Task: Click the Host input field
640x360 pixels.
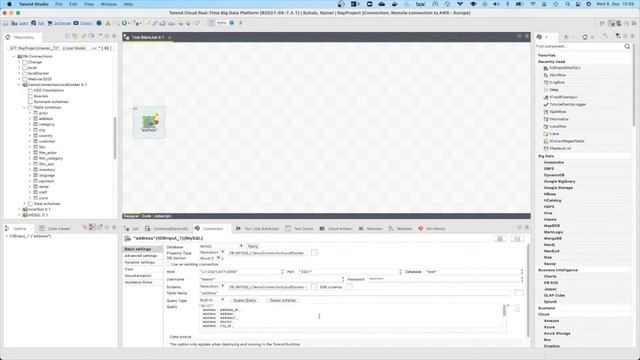Action: point(240,272)
